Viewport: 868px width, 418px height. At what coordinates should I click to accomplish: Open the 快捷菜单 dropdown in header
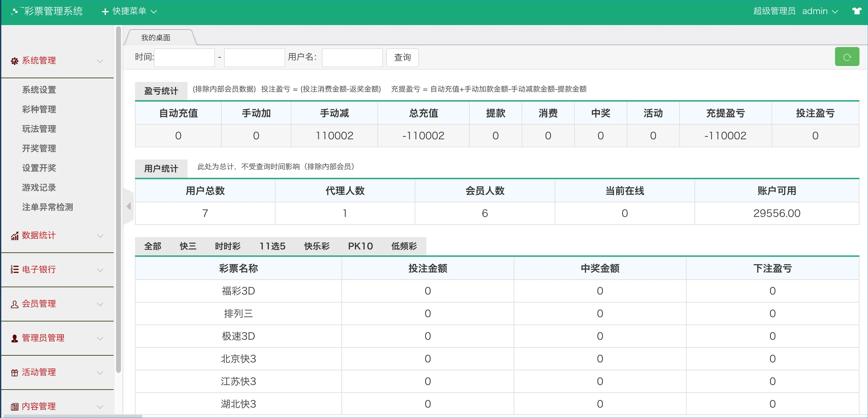click(129, 11)
